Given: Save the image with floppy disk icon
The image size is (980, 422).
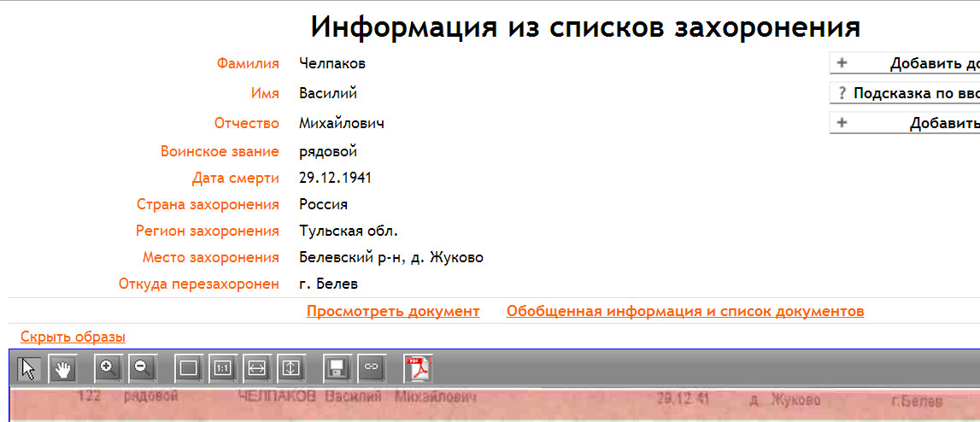Looking at the screenshot, I should [337, 368].
